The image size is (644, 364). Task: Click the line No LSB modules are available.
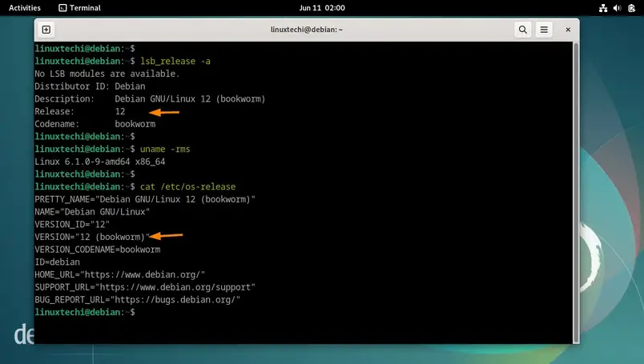(107, 74)
